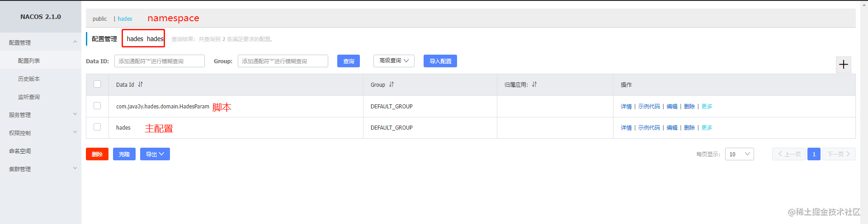868x224 pixels.
Task: Switch to the hades namespace tab
Action: 125,19
